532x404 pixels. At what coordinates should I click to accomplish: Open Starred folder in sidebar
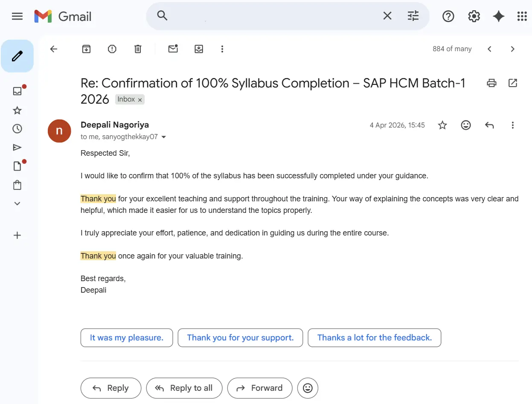(x=17, y=110)
